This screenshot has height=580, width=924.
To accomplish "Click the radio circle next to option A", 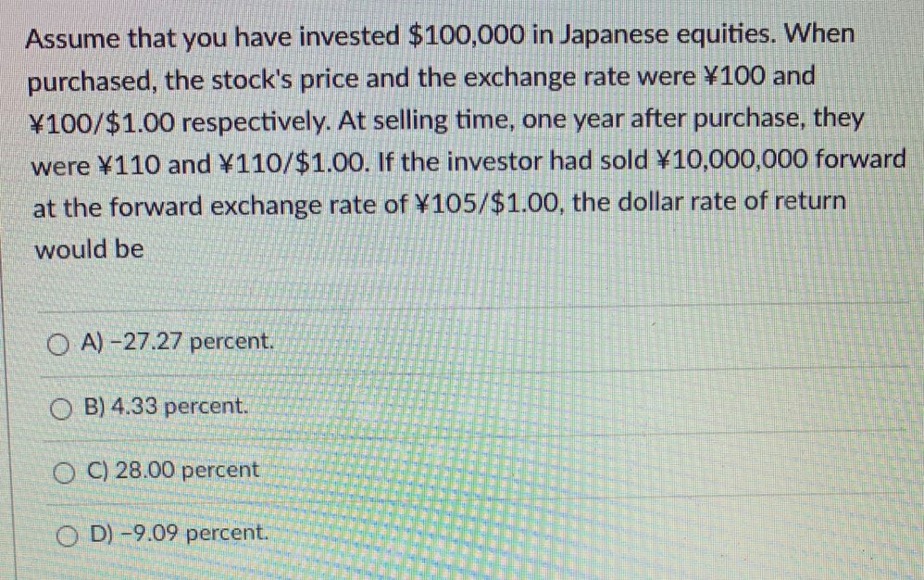I will point(60,343).
